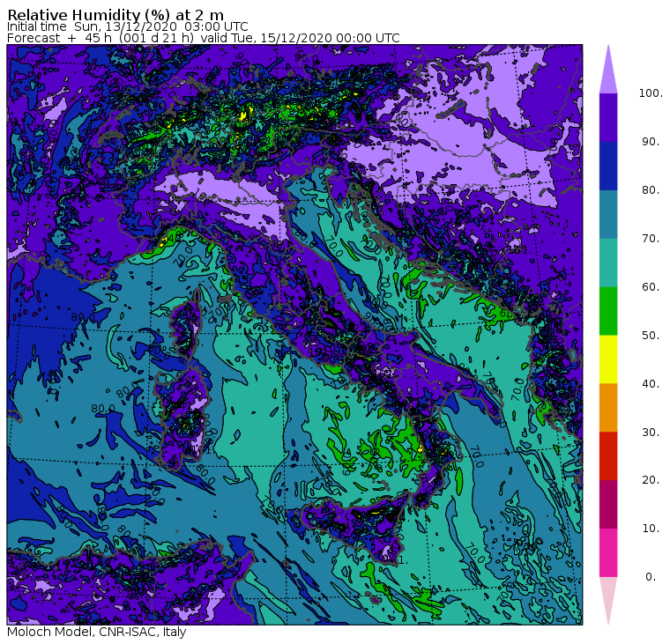Pick the orange 30–40 legend color
The width and height of the screenshot is (670, 644).
[608, 408]
